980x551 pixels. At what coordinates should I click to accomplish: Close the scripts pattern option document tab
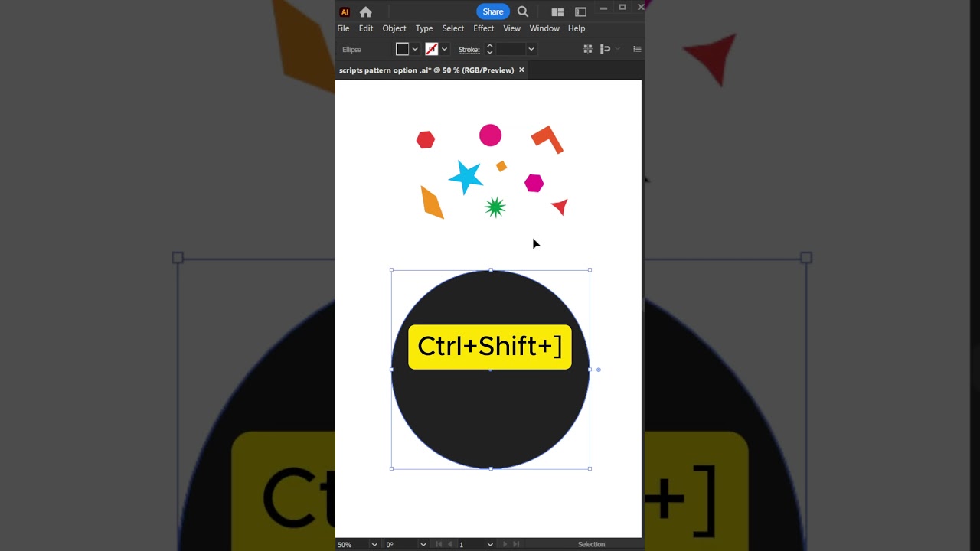point(521,70)
